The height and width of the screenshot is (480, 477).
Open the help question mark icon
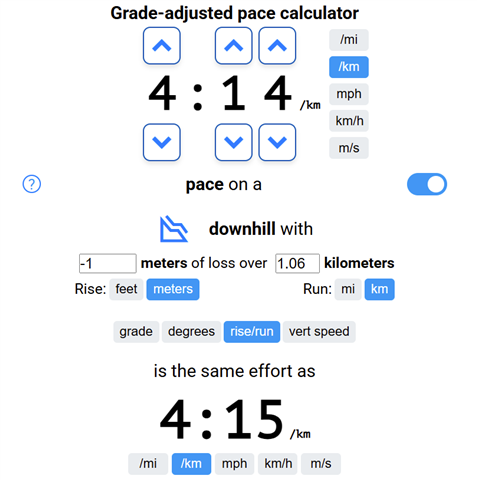[x=32, y=184]
